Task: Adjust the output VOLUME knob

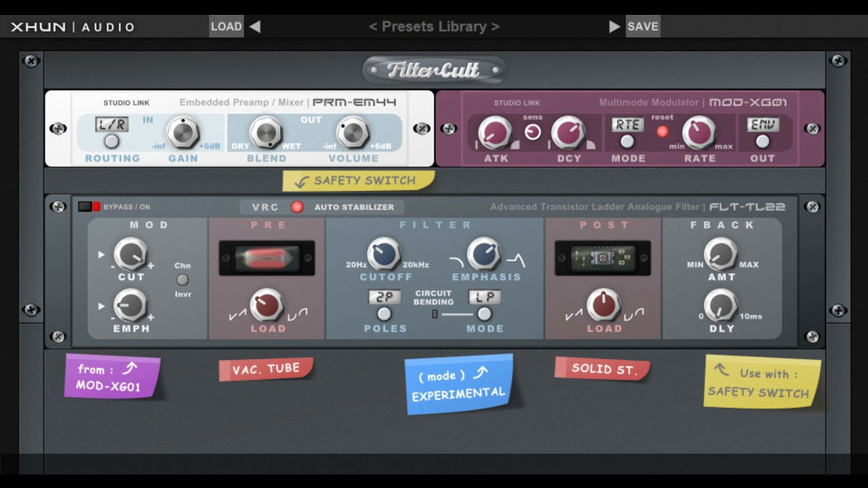Action: (x=353, y=132)
